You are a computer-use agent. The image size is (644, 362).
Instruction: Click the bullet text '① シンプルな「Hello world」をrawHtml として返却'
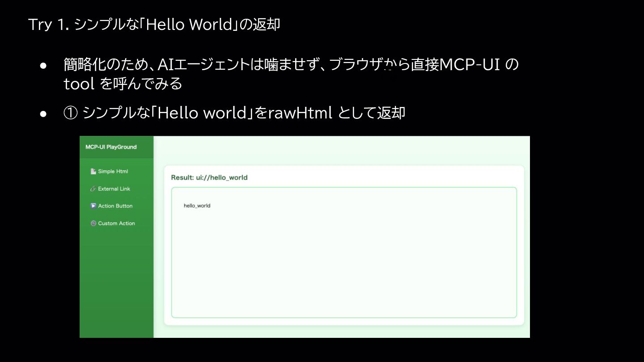[x=234, y=113]
